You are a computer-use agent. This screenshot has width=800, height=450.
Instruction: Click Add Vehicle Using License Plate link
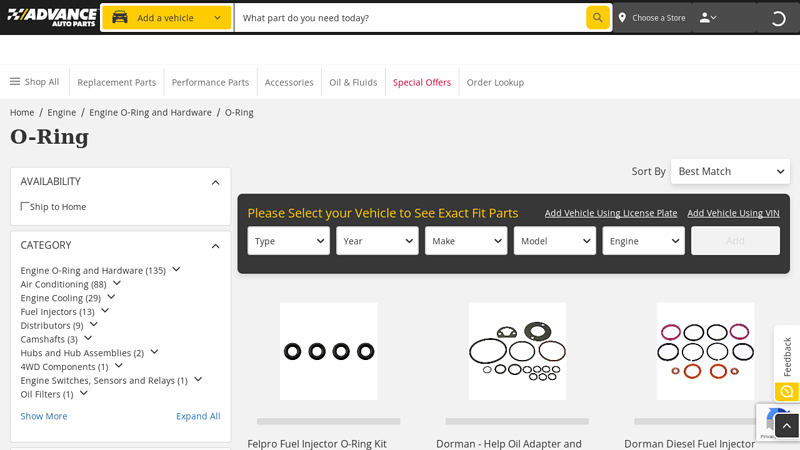click(610, 213)
